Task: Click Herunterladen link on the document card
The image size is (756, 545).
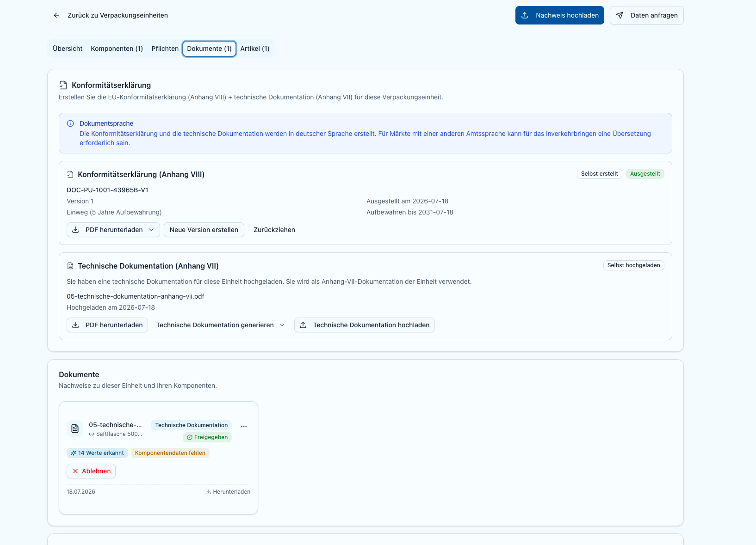Action: [x=228, y=492]
